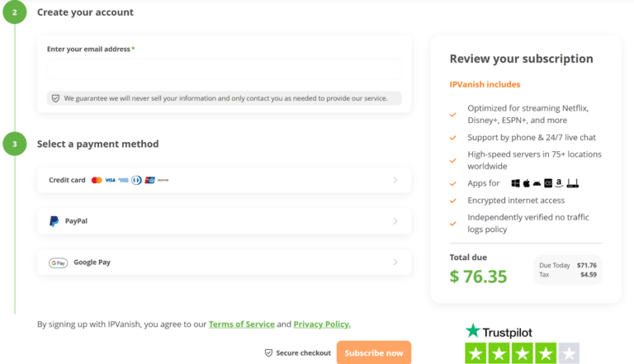Viewport: 634px width, 364px height.
Task: Expand the Google Pay option arrow
Action: pyautogui.click(x=395, y=262)
